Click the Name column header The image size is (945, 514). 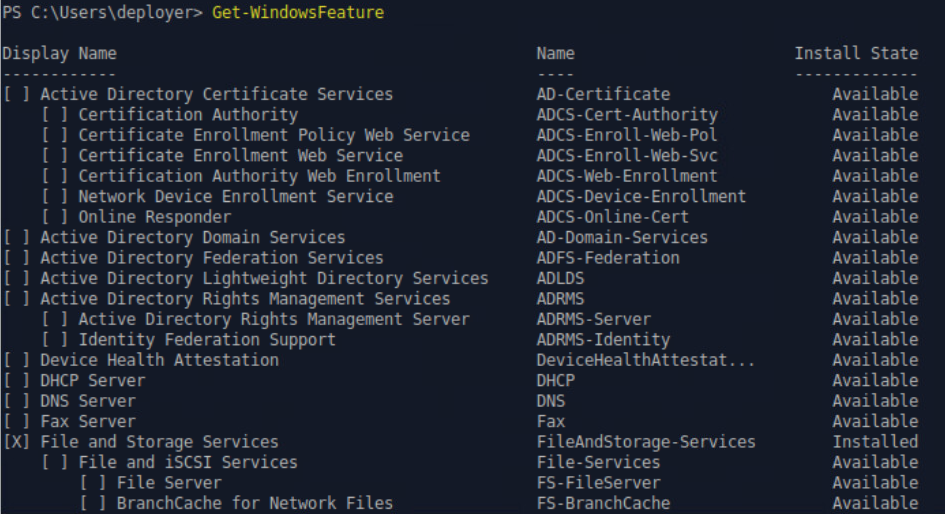(x=555, y=53)
